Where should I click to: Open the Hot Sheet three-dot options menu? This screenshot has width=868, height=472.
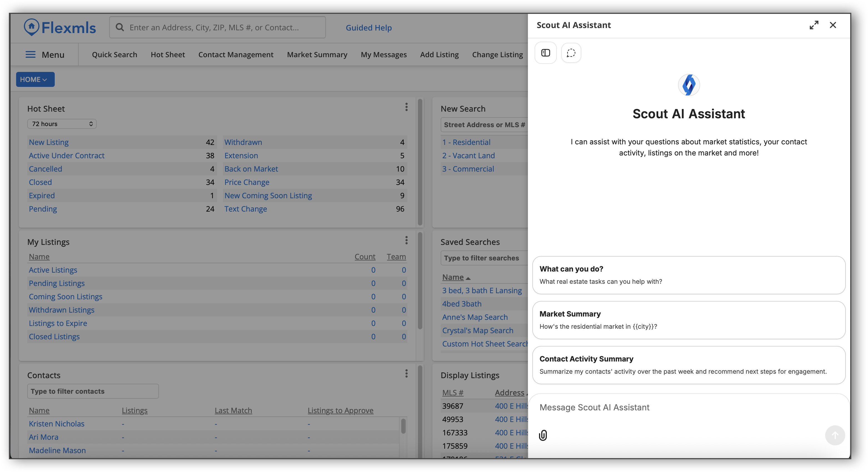[x=406, y=107]
